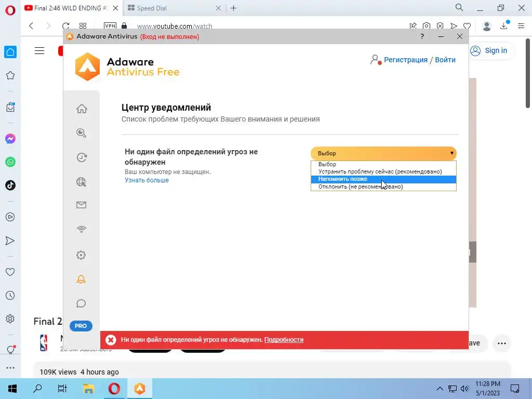This screenshot has height=399, width=532.
Task: Choose Напомнить позже option
Action: (x=383, y=179)
